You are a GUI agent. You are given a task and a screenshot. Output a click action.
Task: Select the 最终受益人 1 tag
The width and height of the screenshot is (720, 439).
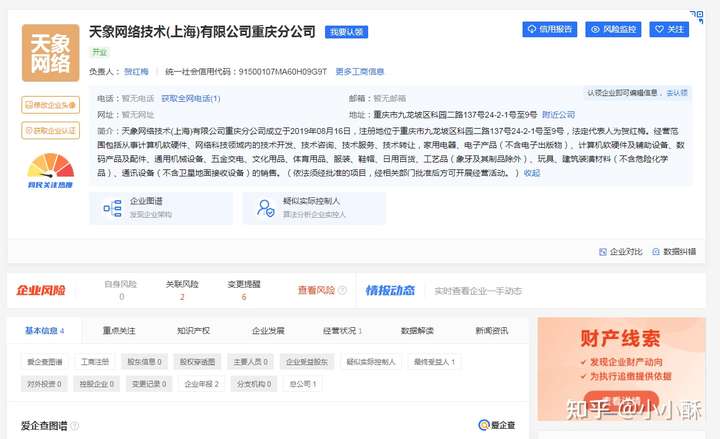(x=434, y=362)
